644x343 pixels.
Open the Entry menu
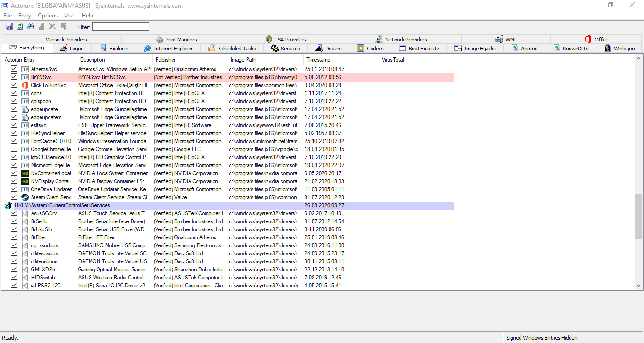pos(25,16)
